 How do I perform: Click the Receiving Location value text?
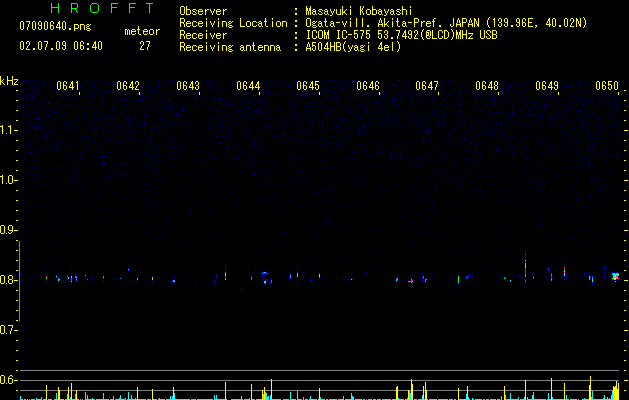pyautogui.click(x=446, y=23)
